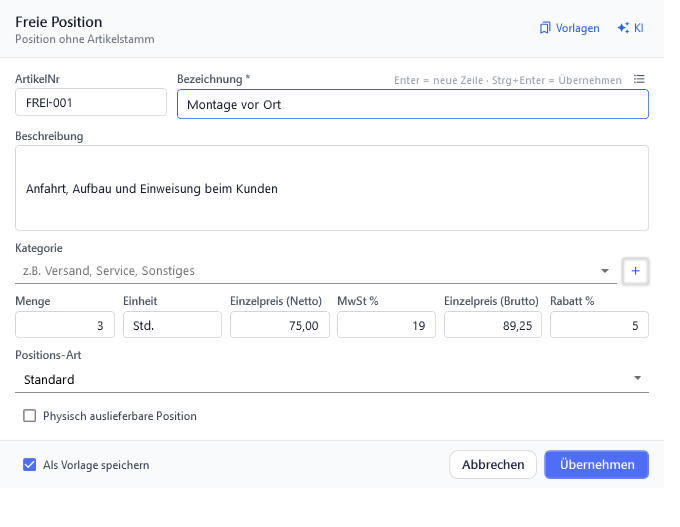Click the 'Freie Position' dialog title
The width and height of the screenshot is (680, 527).
pyautogui.click(x=59, y=22)
